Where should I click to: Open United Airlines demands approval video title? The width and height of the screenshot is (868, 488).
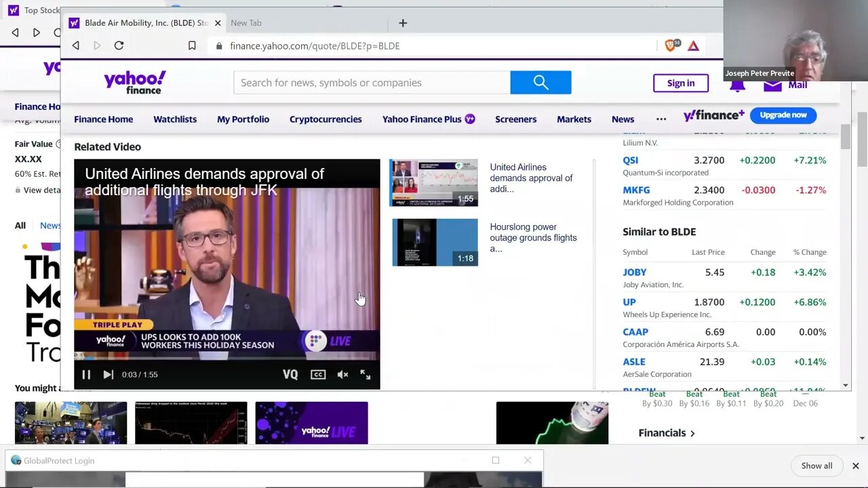click(531, 178)
